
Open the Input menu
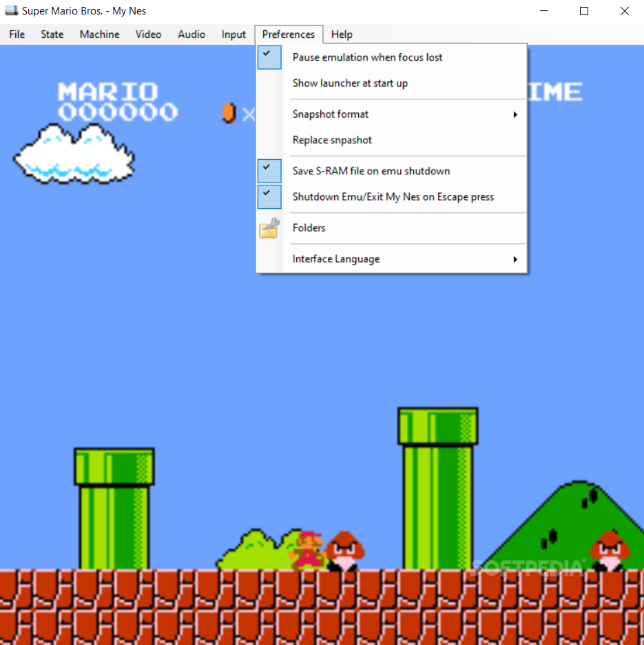(x=233, y=34)
